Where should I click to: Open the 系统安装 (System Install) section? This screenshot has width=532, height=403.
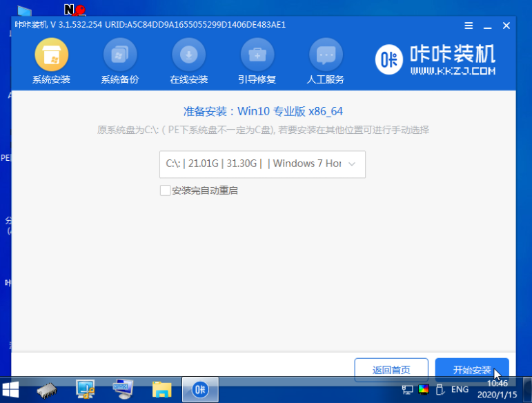pos(51,61)
